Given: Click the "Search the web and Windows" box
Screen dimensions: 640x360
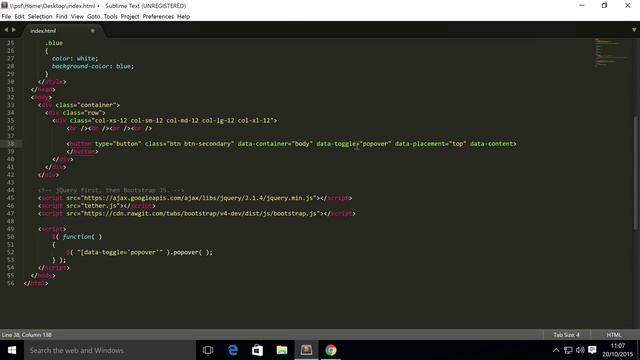Looking at the screenshot, I should [110, 350].
